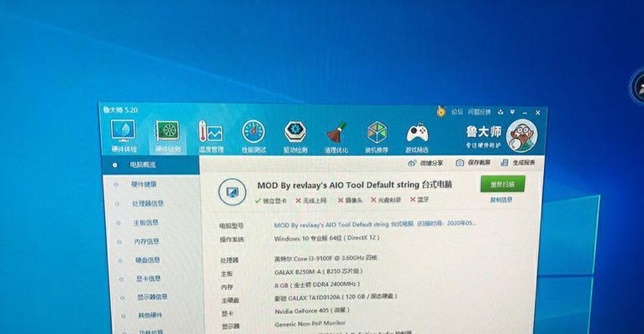Select 内存信息 in the sidebar
This screenshot has width=644, height=334.
point(146,241)
